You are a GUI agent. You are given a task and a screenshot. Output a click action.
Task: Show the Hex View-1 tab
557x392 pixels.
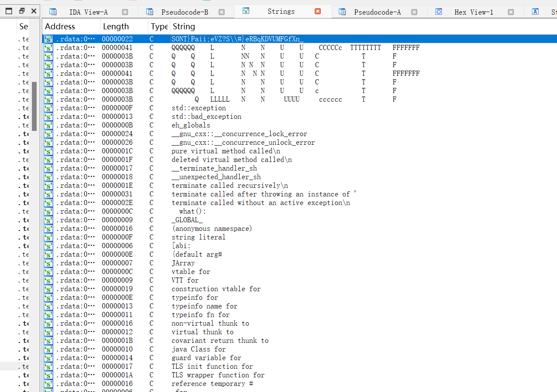tap(473, 12)
